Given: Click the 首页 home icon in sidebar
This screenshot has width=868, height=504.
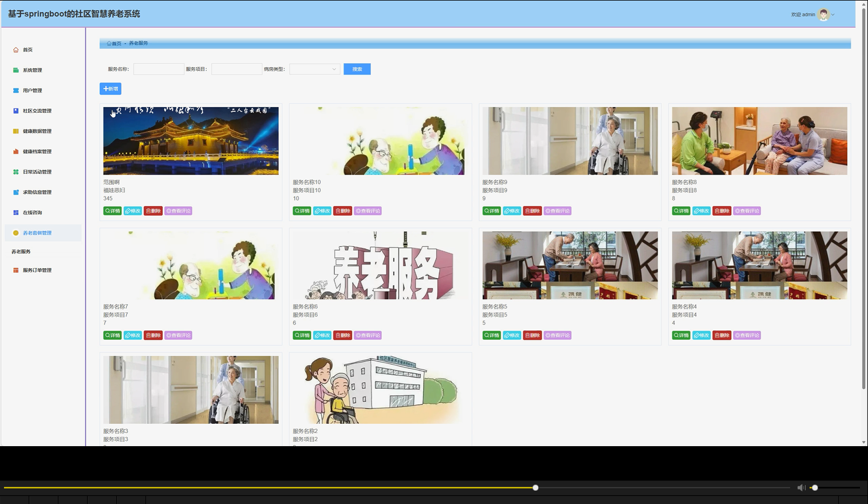Looking at the screenshot, I should tap(16, 50).
